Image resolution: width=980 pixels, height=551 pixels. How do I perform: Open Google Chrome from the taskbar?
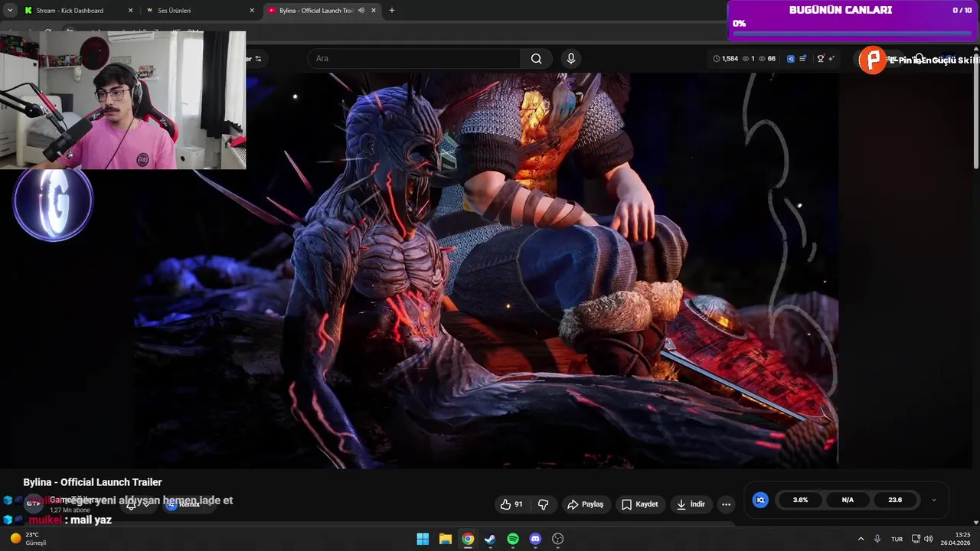tap(468, 539)
